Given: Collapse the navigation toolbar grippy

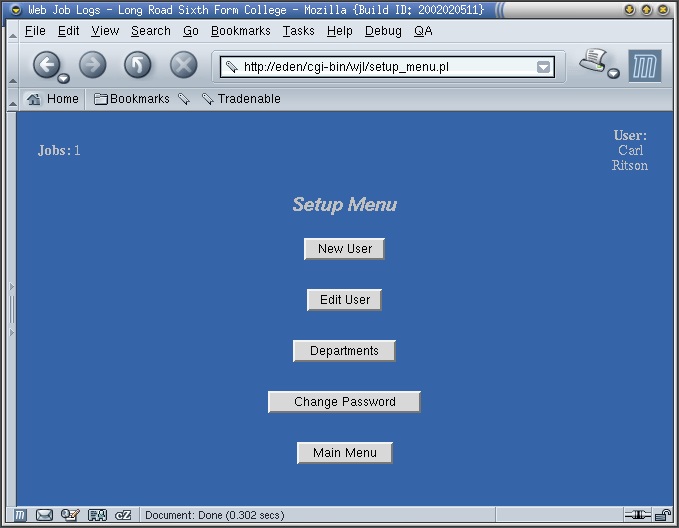Looking at the screenshot, I should (x=13, y=65).
